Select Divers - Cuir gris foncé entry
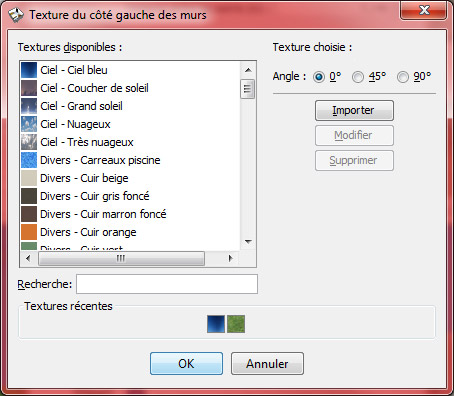The image size is (454, 396). pos(95,196)
